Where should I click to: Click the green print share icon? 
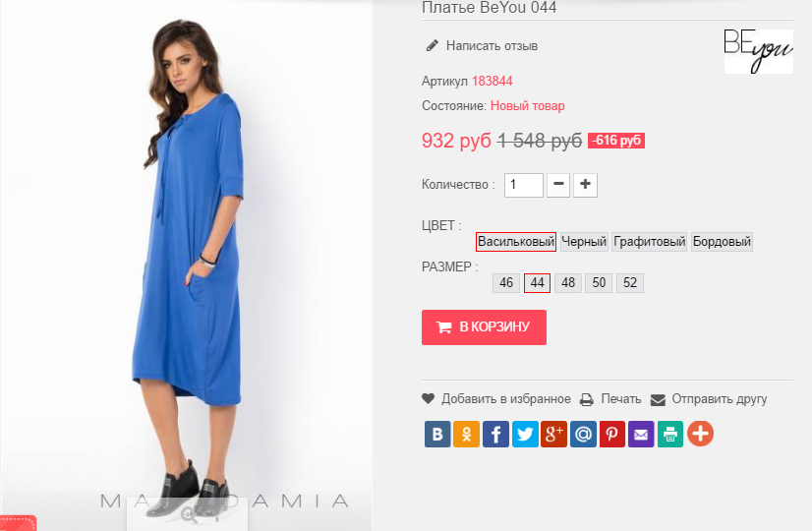click(670, 434)
